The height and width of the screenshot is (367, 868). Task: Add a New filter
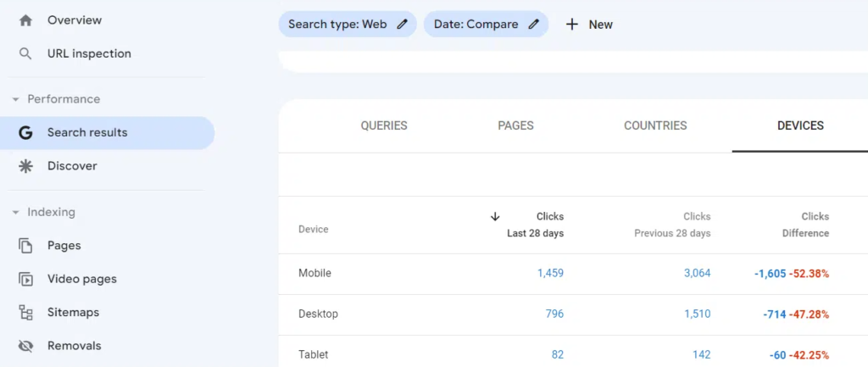coord(590,25)
